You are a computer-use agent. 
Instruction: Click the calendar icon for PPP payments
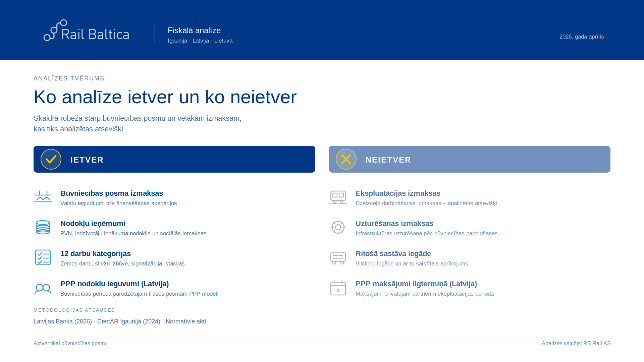[x=338, y=288]
